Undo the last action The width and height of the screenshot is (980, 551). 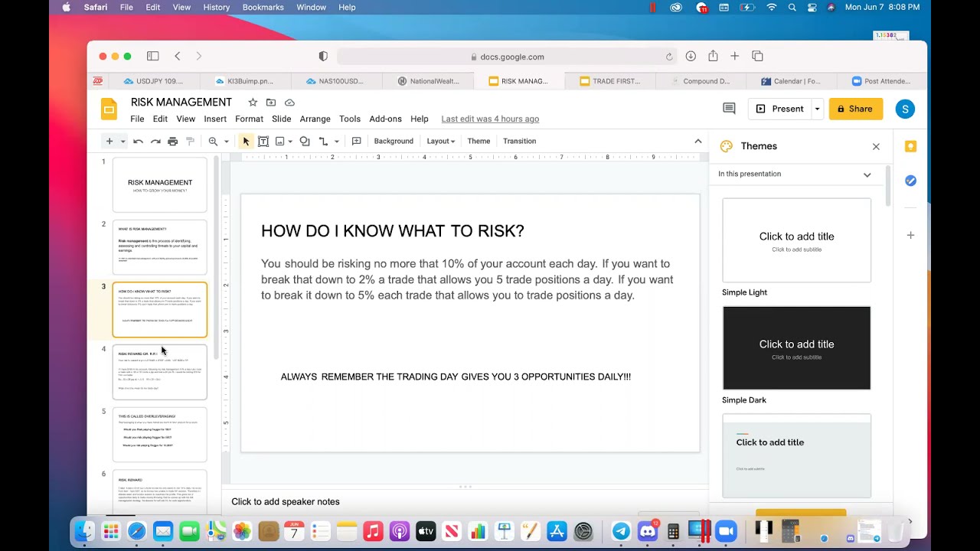[138, 141]
